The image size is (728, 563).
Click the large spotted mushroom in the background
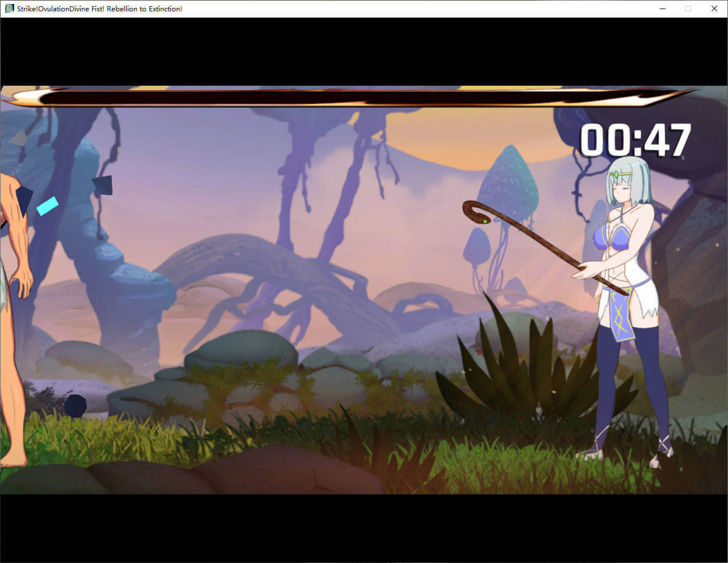click(507, 177)
